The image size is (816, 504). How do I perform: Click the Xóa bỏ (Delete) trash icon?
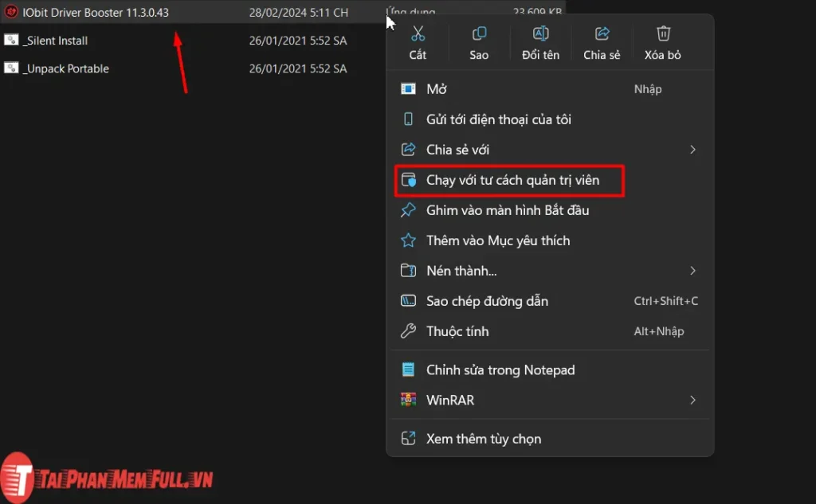[663, 33]
